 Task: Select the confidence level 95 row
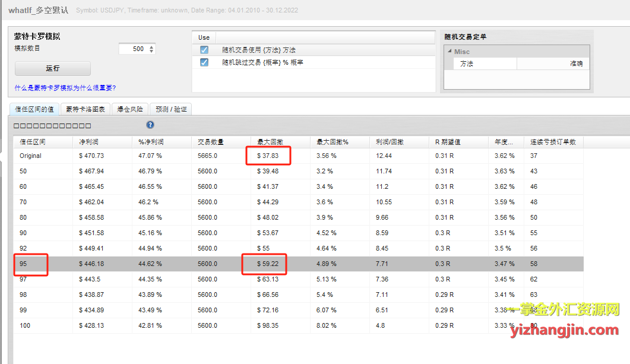[x=298, y=264]
